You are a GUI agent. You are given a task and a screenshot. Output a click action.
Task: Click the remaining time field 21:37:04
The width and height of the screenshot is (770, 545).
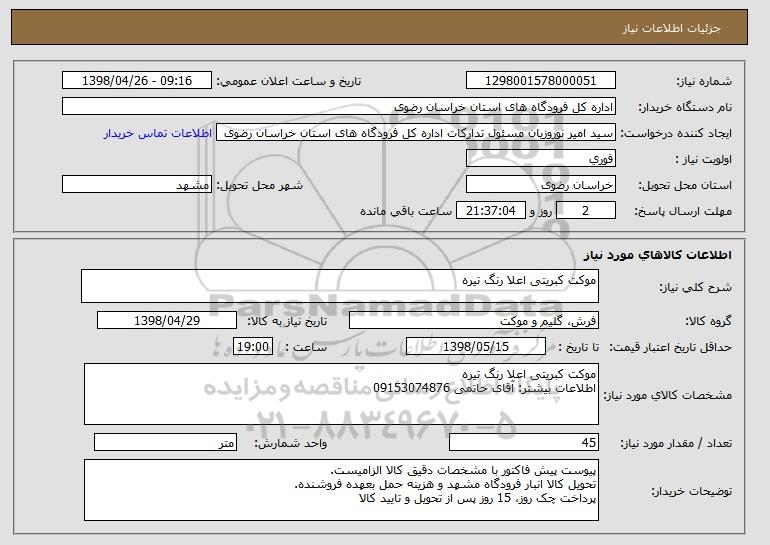pyautogui.click(x=491, y=211)
